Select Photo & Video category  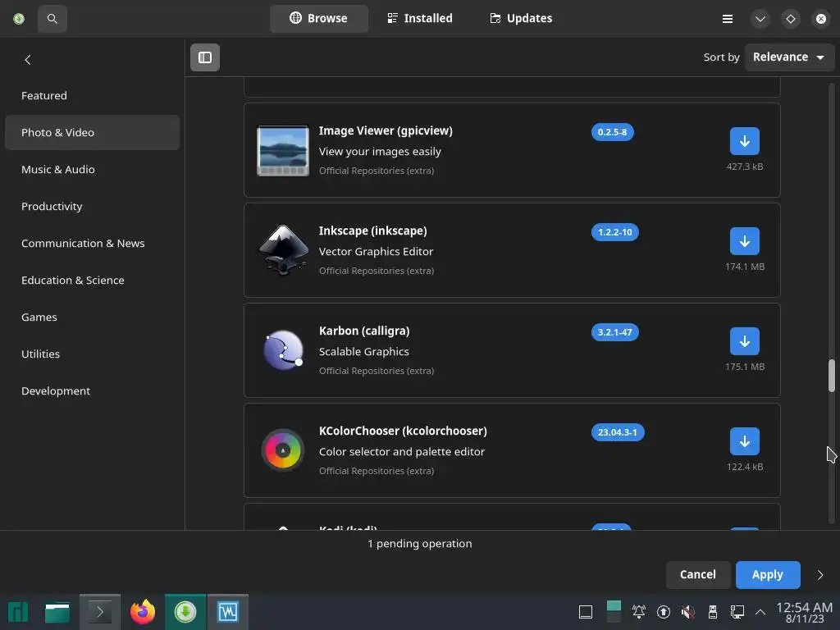[92, 132]
